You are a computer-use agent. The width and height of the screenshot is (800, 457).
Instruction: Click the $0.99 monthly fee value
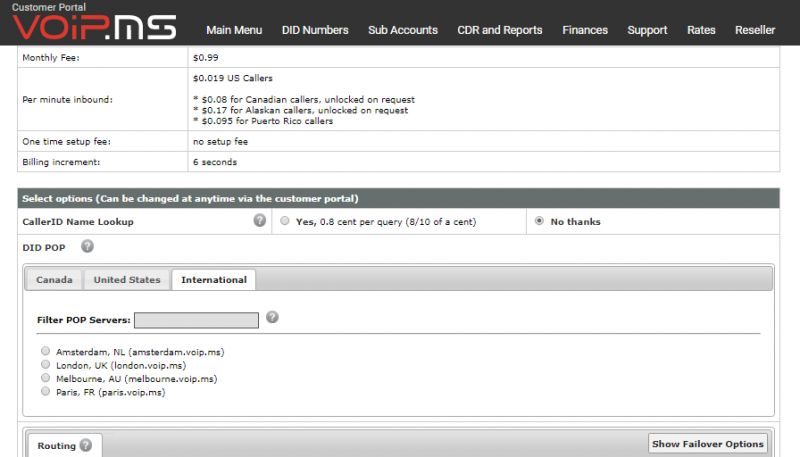pyautogui.click(x=206, y=58)
